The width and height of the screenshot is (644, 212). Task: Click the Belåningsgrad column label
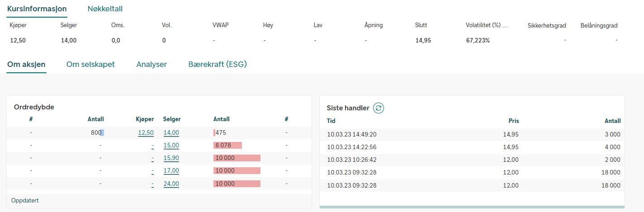pyautogui.click(x=599, y=25)
